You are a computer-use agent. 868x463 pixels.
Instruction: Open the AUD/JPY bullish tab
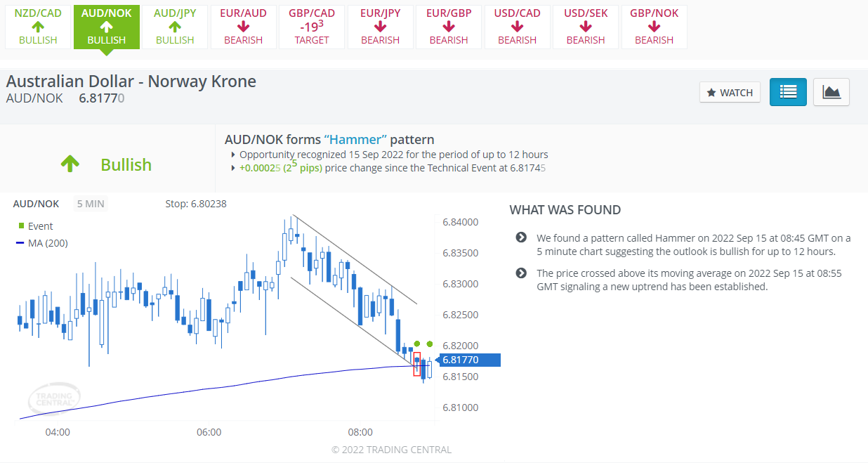[x=175, y=27]
